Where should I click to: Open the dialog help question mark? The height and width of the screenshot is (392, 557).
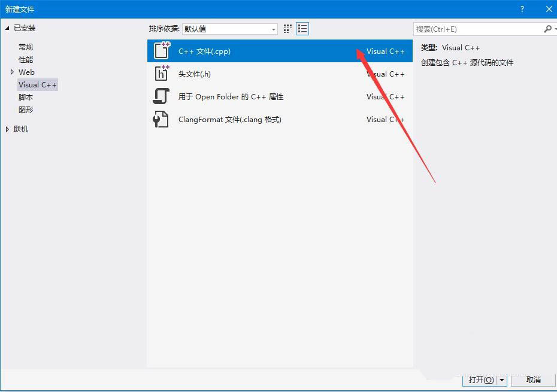coord(522,9)
